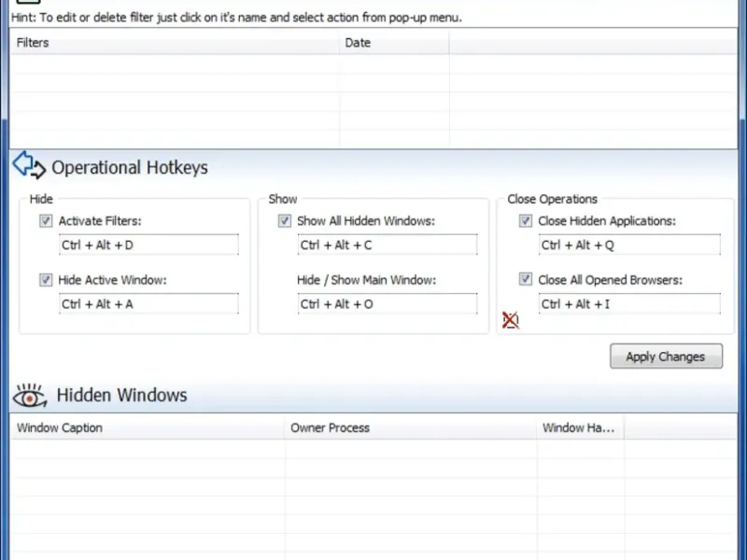Sort by the Filters column header
This screenshot has height=560, width=747.
pyautogui.click(x=175, y=43)
